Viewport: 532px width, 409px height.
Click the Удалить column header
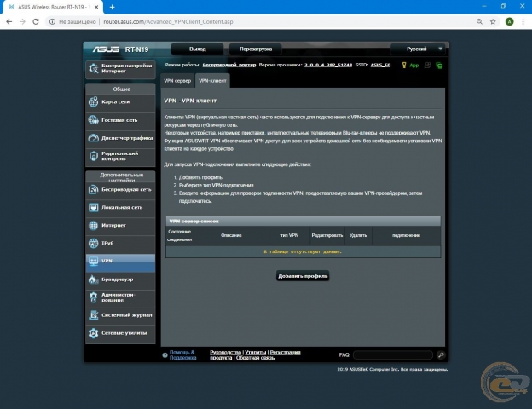coord(358,235)
